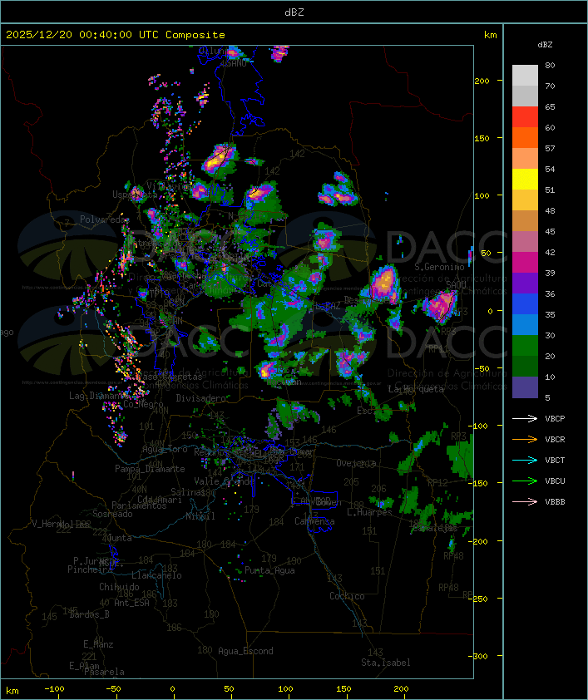Click the E_Manz map label
Image resolution: width=588 pixels, height=700 pixels.
pos(98,644)
